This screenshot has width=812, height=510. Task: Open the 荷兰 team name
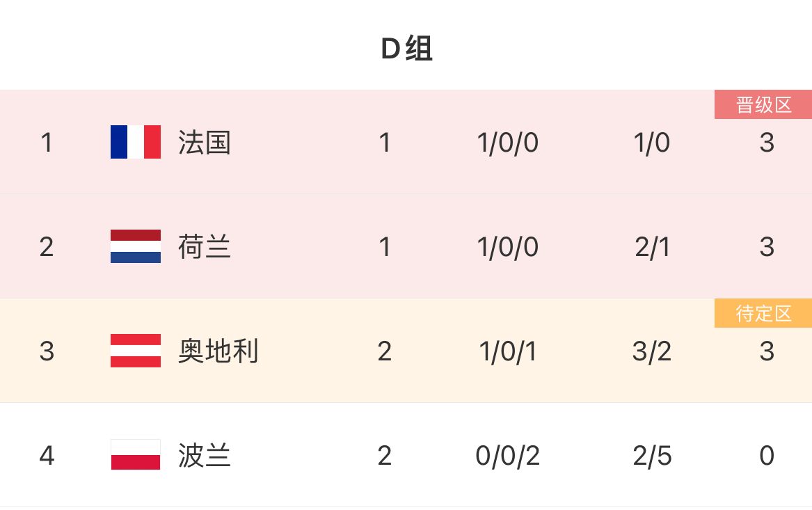pyautogui.click(x=204, y=247)
